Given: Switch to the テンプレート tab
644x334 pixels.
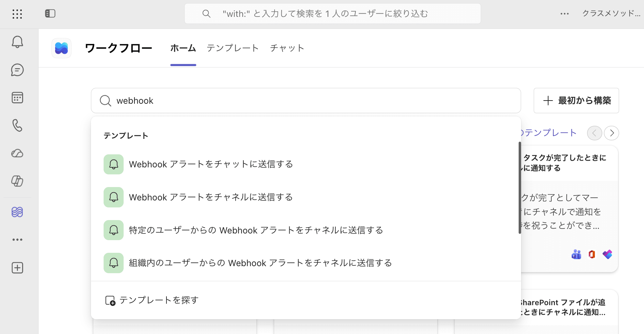Looking at the screenshot, I should [233, 48].
